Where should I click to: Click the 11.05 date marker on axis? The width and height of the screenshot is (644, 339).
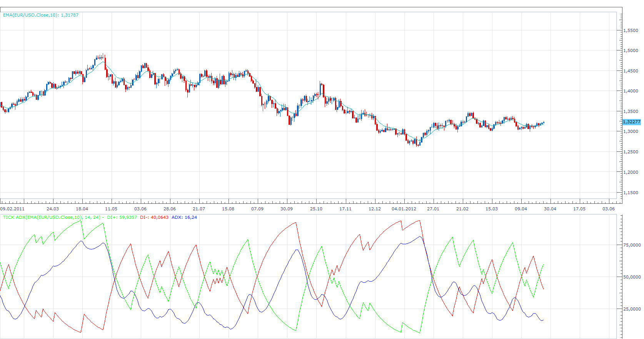111,209
